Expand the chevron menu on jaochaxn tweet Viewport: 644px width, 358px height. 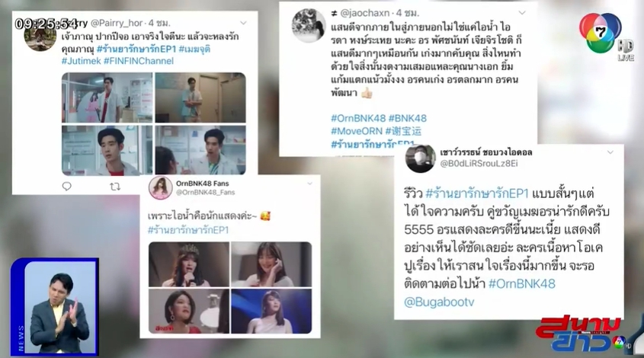522,13
